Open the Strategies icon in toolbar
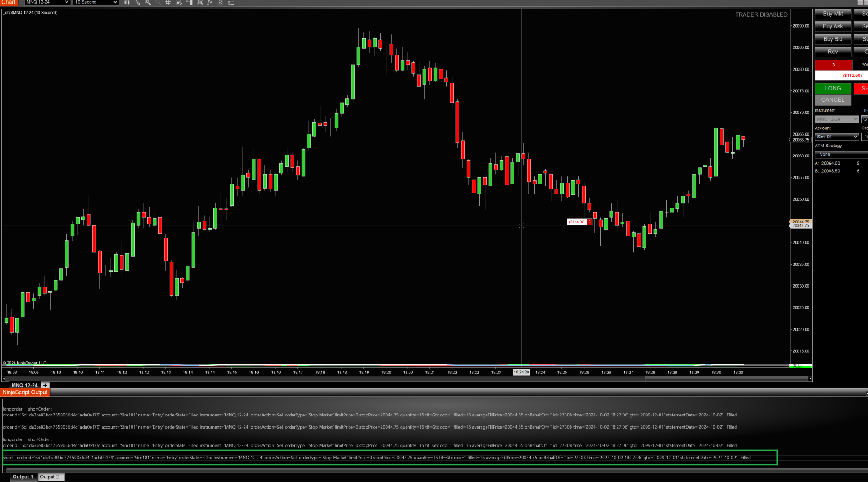This screenshot has width=868, height=482. point(210,2)
